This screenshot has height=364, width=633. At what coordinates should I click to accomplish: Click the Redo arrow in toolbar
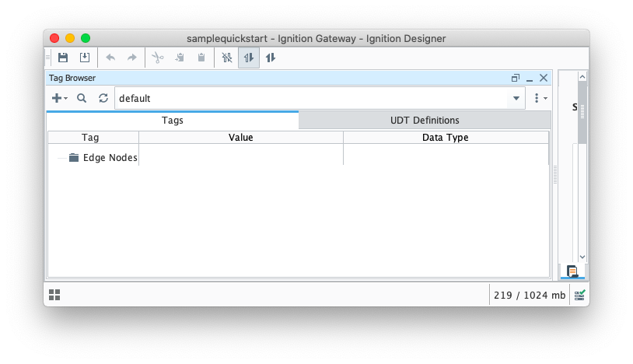[131, 58]
